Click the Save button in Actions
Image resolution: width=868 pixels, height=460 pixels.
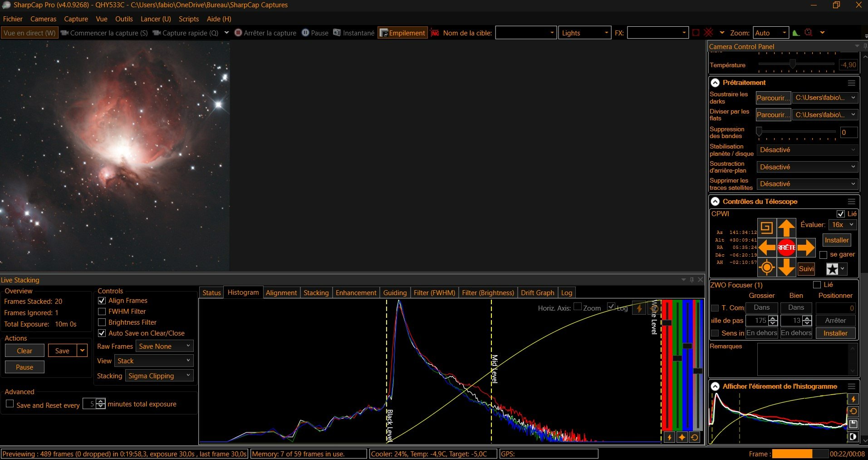[62, 351]
